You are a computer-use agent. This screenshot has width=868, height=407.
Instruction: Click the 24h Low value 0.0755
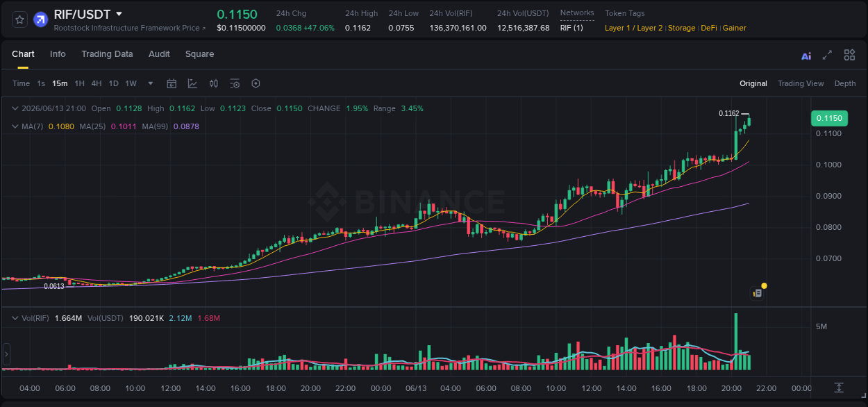pyautogui.click(x=401, y=28)
